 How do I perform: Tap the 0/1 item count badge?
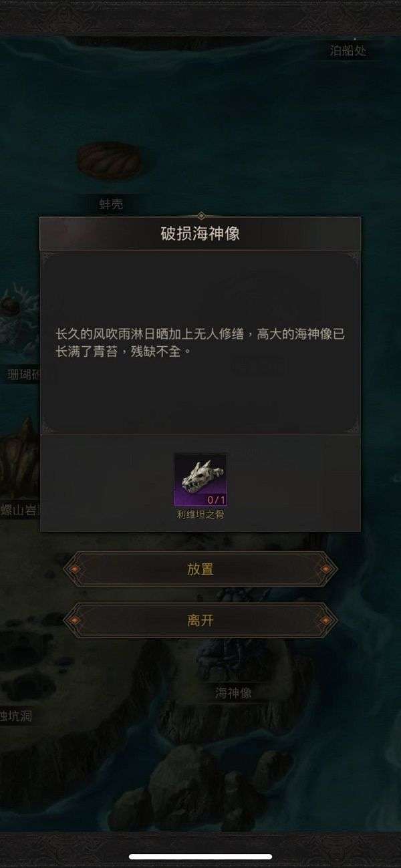click(x=215, y=499)
